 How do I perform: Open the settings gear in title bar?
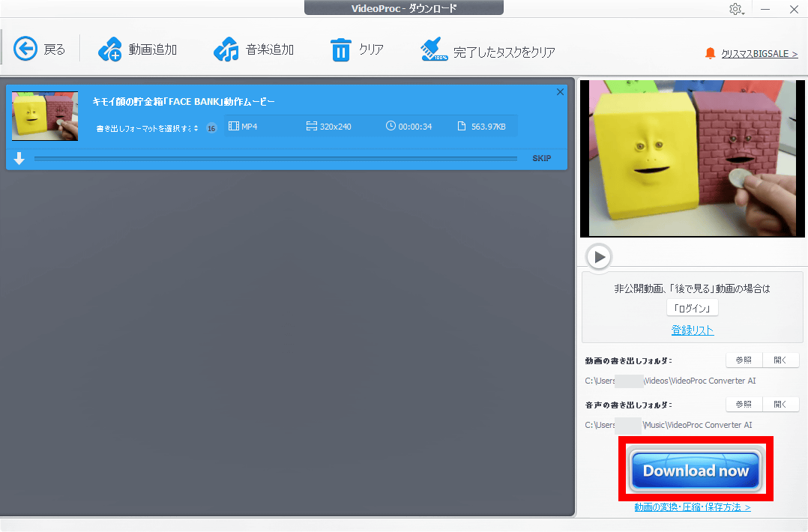click(x=735, y=9)
